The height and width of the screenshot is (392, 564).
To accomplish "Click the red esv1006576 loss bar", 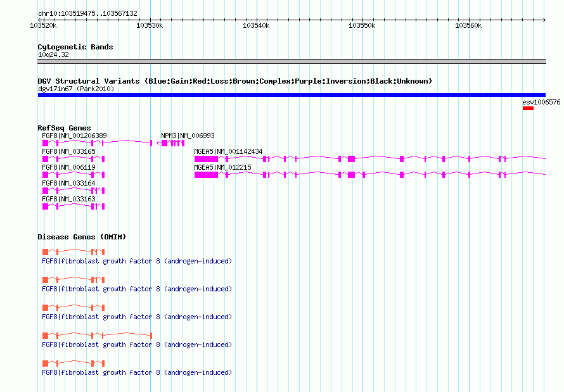I will [x=528, y=108].
